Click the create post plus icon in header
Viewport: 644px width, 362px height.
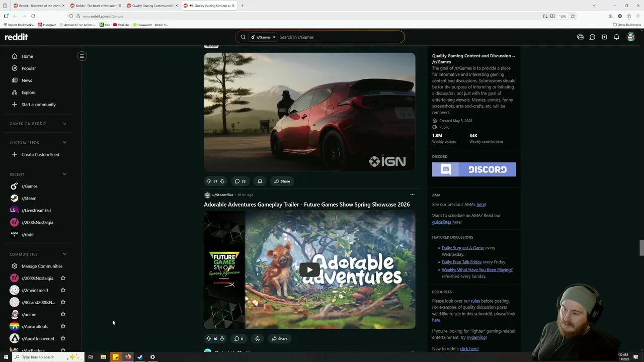click(604, 37)
